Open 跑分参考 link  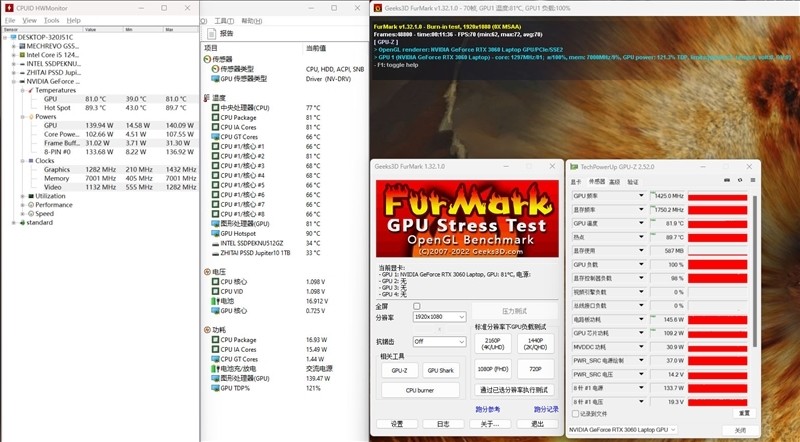click(488, 409)
